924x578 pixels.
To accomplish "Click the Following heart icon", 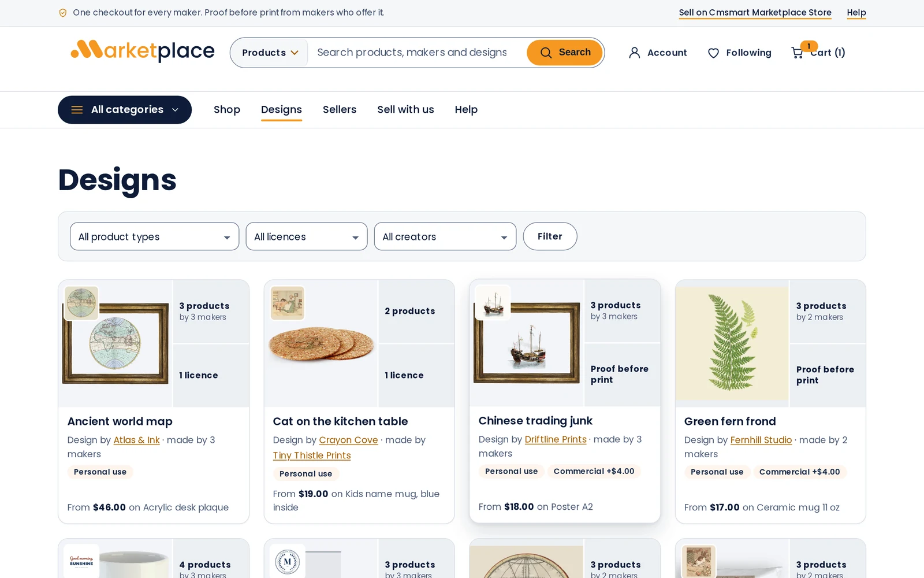I will [713, 53].
